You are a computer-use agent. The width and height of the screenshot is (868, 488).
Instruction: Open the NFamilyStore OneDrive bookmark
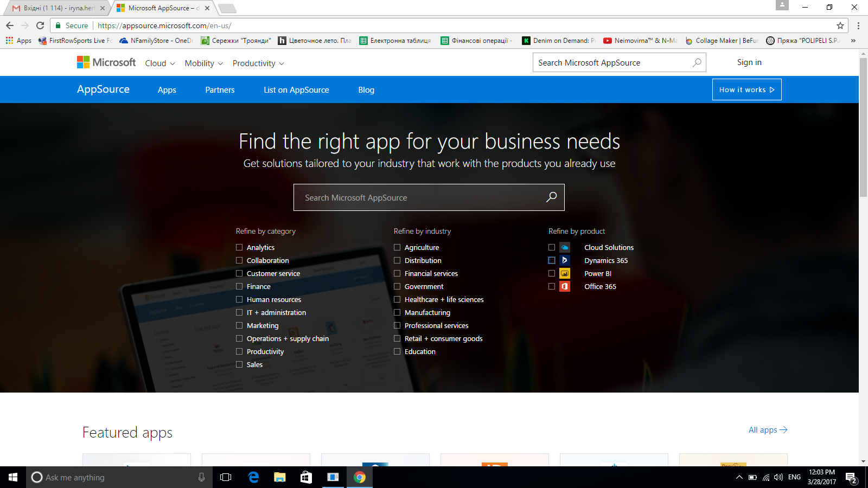[x=156, y=41]
